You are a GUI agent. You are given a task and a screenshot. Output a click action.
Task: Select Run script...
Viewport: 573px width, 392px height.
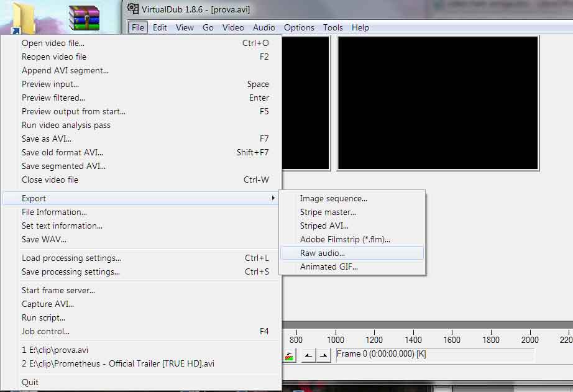140,318
